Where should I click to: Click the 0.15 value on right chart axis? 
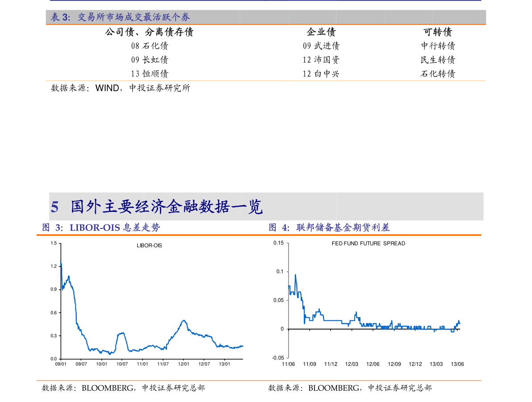click(x=279, y=243)
